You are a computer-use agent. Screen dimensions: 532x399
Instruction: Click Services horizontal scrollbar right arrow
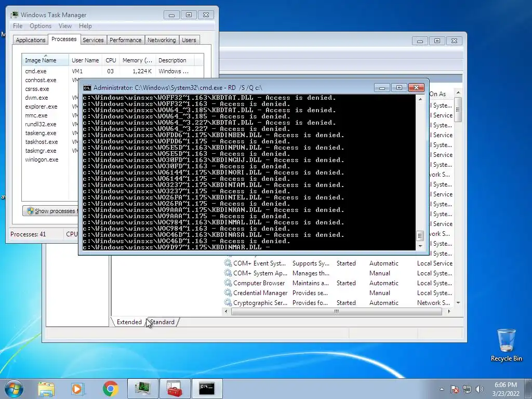(449, 312)
